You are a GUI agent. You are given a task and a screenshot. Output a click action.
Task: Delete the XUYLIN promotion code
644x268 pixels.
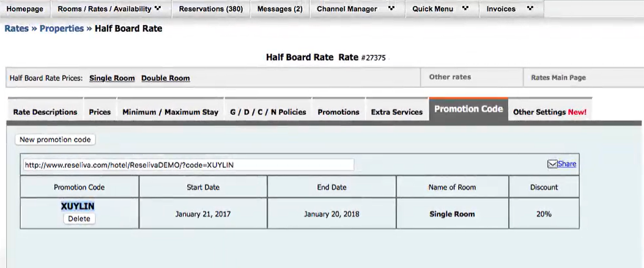tap(79, 219)
